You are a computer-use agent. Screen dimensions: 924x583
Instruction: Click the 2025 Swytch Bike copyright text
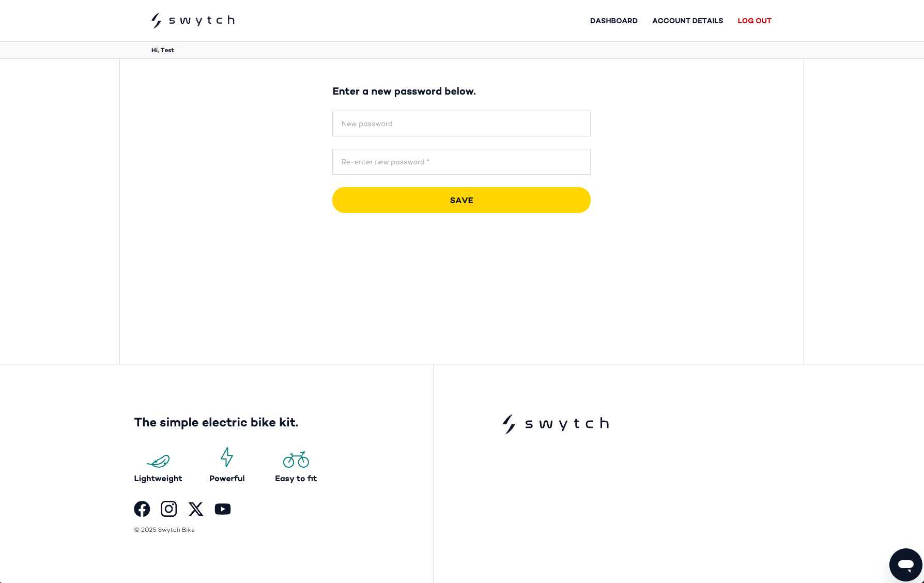(164, 530)
